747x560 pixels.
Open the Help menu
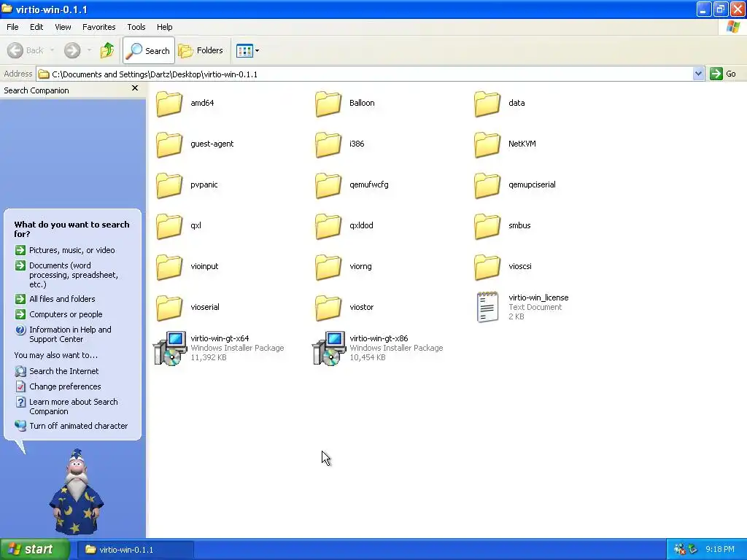(x=164, y=27)
